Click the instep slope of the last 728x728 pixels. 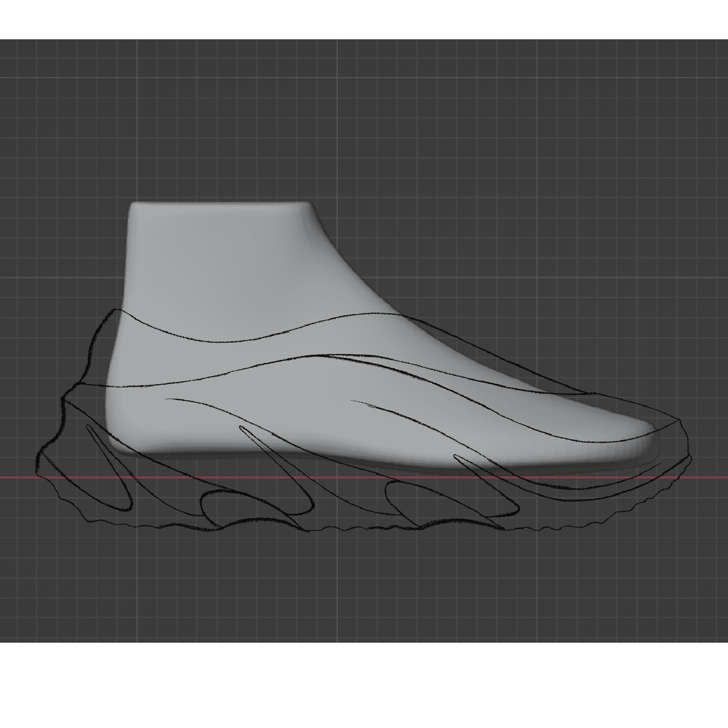click(x=362, y=290)
